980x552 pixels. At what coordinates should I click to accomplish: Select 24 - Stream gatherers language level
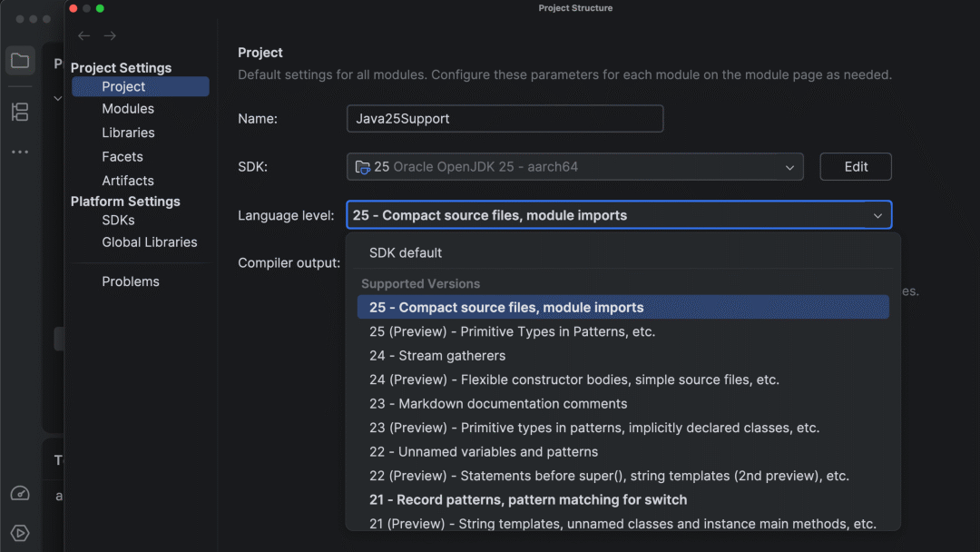[x=437, y=356]
